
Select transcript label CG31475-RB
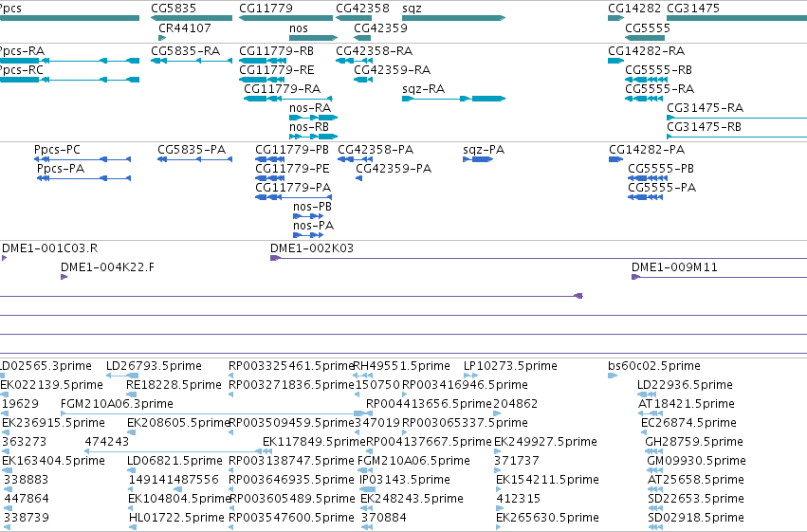(704, 127)
